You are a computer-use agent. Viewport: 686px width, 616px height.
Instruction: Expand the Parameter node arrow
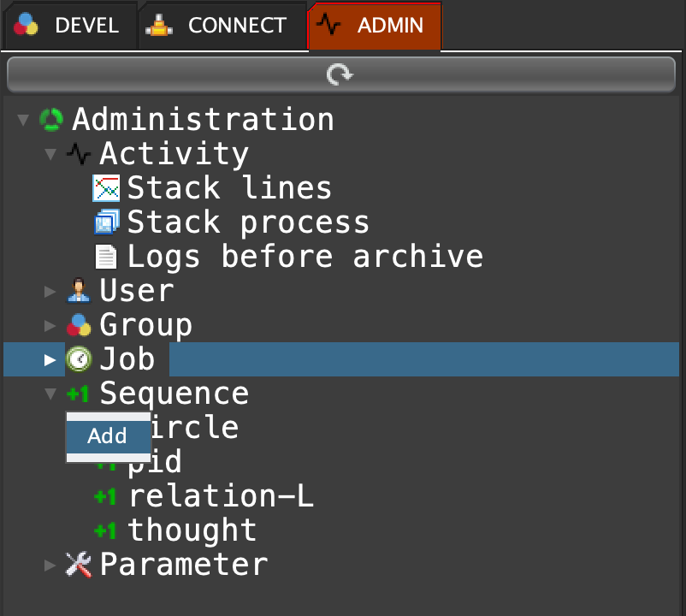coord(50,565)
